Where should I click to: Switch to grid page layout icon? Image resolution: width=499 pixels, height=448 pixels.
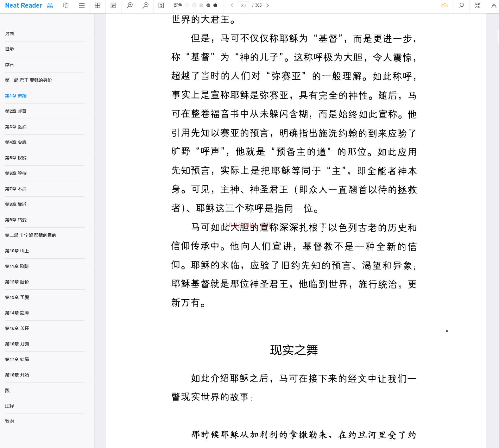click(98, 5)
